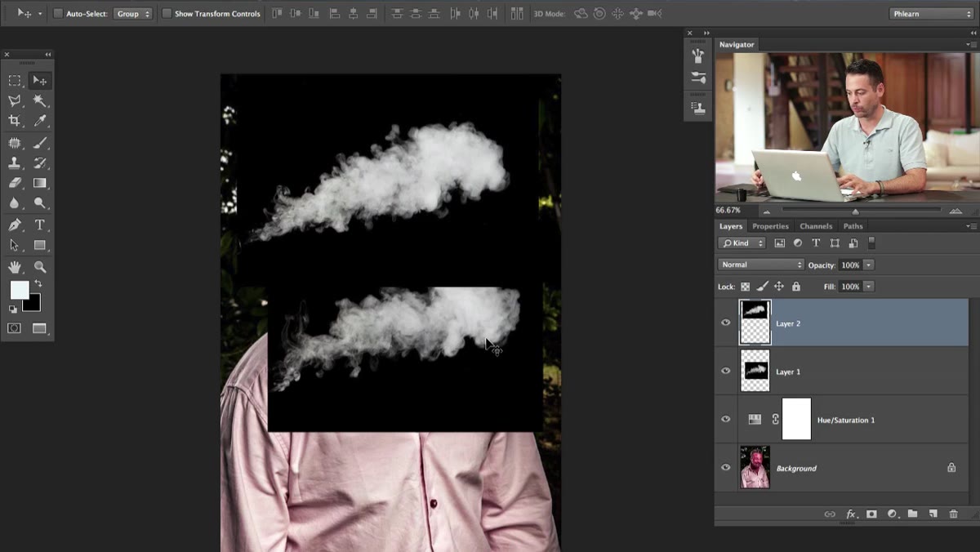980x552 pixels.
Task: Toggle lock position icon
Action: point(779,287)
